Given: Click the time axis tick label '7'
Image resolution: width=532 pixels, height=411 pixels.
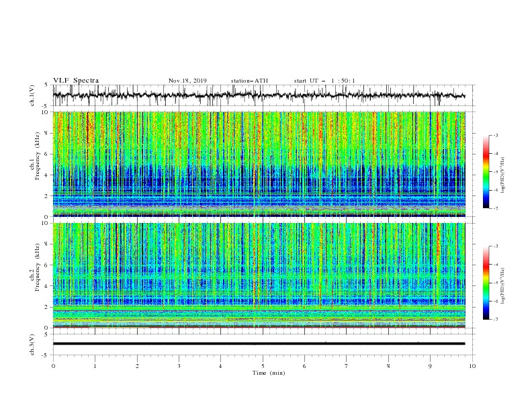Looking at the screenshot, I should 346,366.
